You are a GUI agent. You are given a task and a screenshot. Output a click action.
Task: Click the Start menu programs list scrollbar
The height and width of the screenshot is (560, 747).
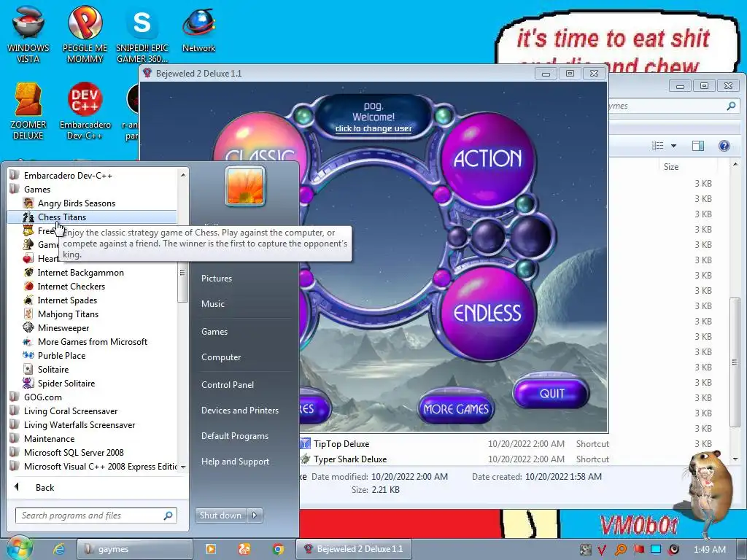pyautogui.click(x=182, y=283)
